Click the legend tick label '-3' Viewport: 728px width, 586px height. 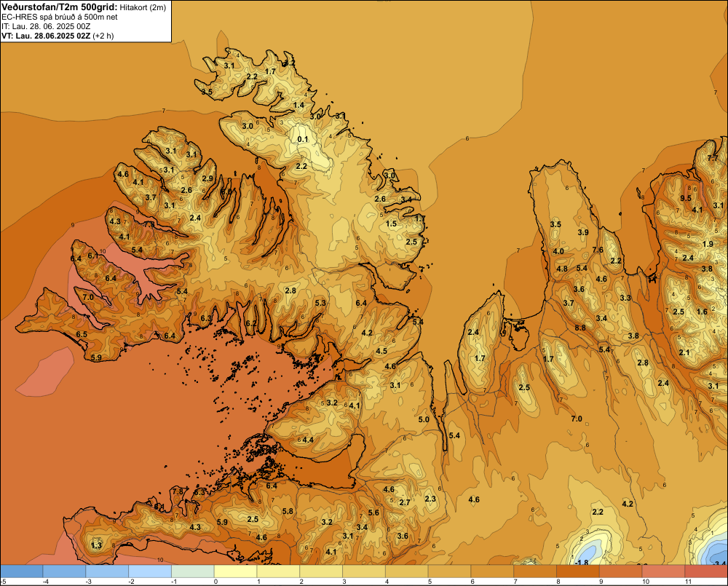click(88, 582)
